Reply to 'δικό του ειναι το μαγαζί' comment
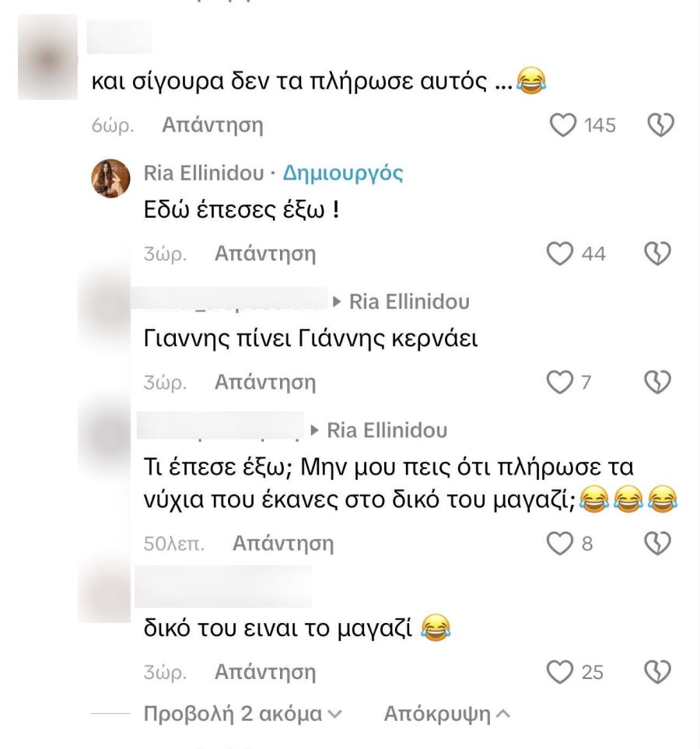700x749 pixels. (264, 671)
